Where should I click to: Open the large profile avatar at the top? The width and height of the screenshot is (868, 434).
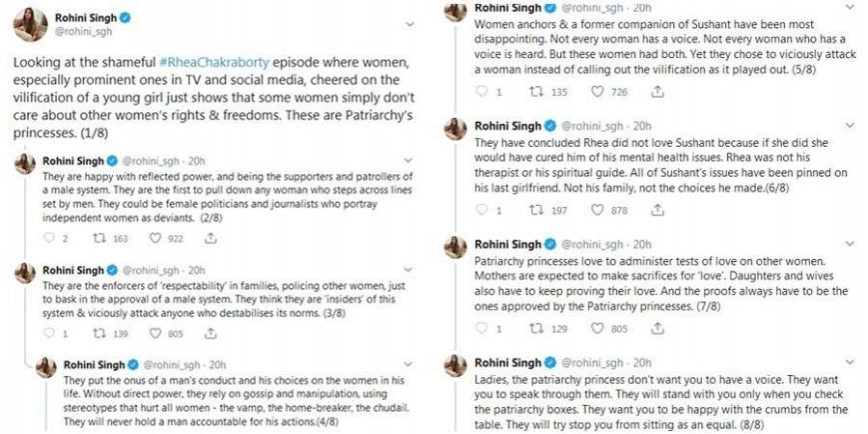tap(31, 24)
